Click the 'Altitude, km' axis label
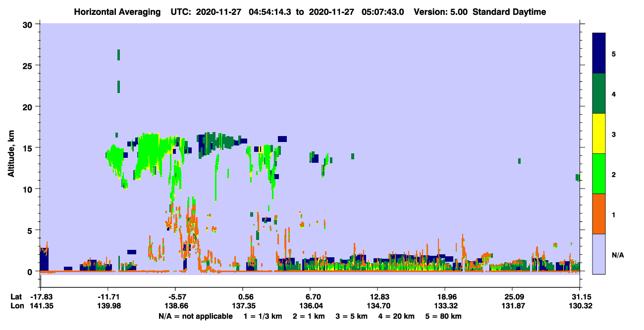 tap(11, 153)
